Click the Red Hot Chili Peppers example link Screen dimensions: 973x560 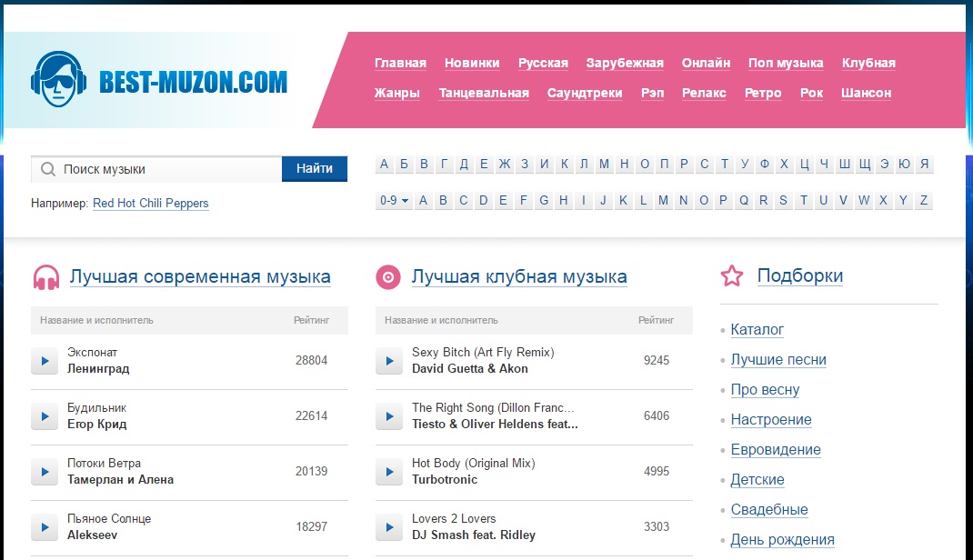click(x=150, y=204)
